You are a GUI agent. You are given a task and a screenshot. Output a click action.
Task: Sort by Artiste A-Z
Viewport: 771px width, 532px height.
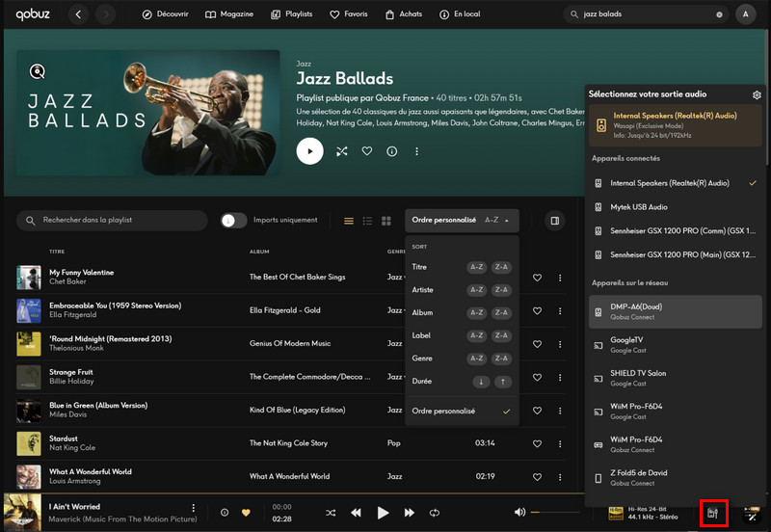pos(476,289)
